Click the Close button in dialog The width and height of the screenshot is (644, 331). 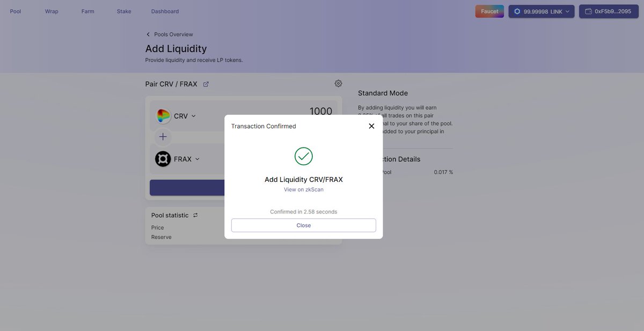[x=304, y=225]
